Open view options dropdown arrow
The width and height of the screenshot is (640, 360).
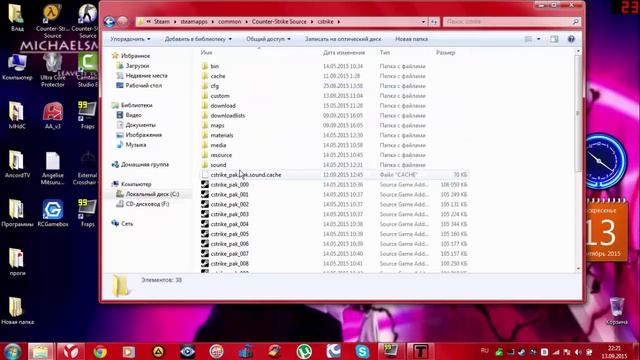tap(538, 39)
